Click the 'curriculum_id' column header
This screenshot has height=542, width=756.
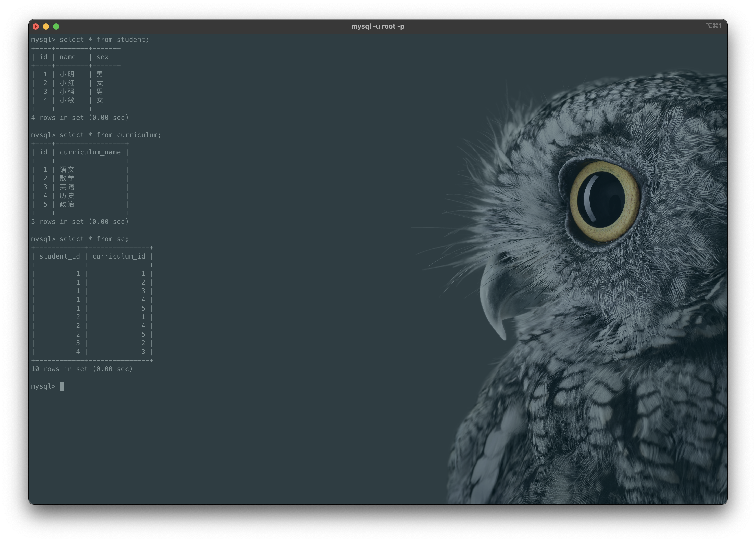point(119,256)
